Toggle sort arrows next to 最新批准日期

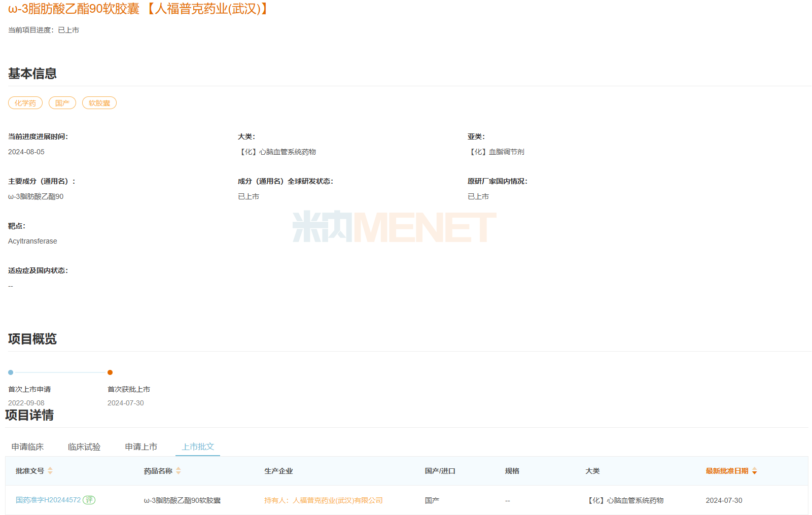[755, 471]
